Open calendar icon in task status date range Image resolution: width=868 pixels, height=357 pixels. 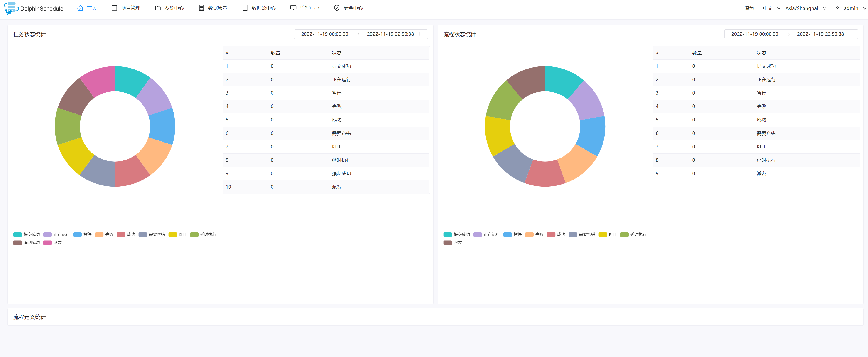(x=422, y=34)
